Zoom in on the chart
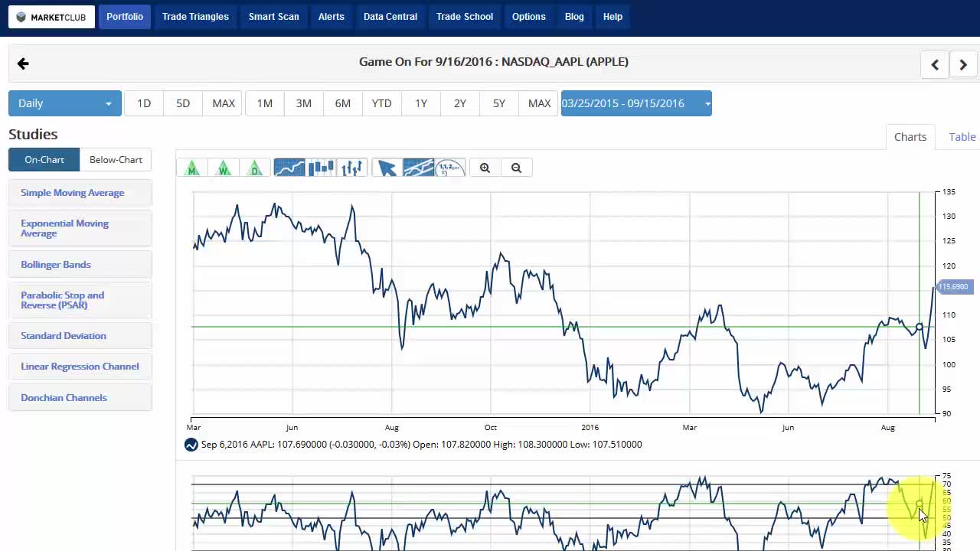Viewport: 980px width, 551px height. [485, 168]
